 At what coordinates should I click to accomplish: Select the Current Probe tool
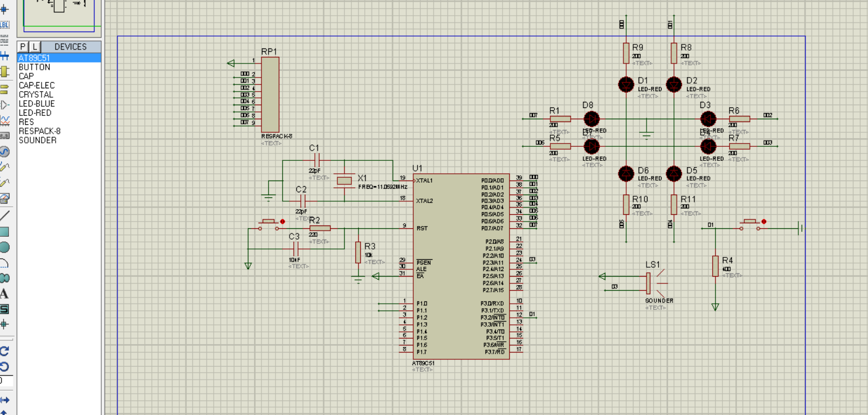(4, 183)
